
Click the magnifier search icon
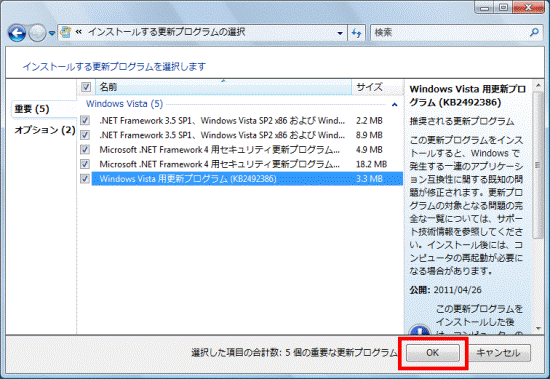[534, 33]
